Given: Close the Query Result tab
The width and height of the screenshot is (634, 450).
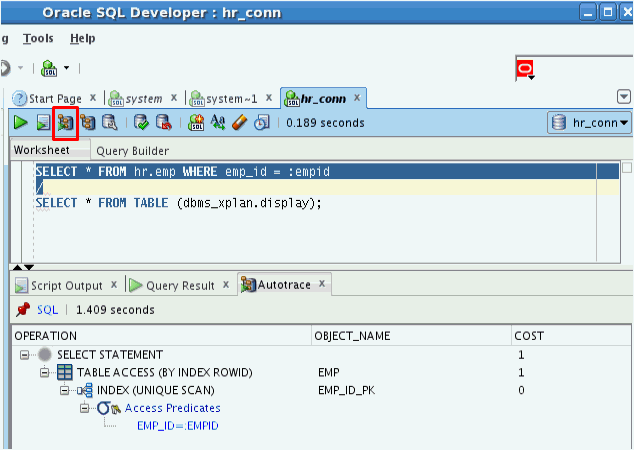Looking at the screenshot, I should pos(226,285).
